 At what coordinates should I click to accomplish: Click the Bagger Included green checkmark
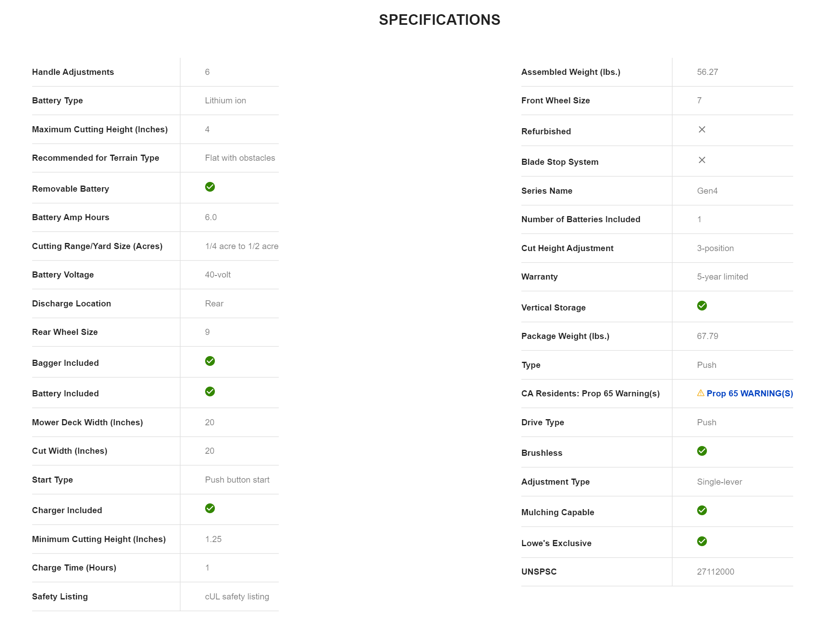point(210,361)
